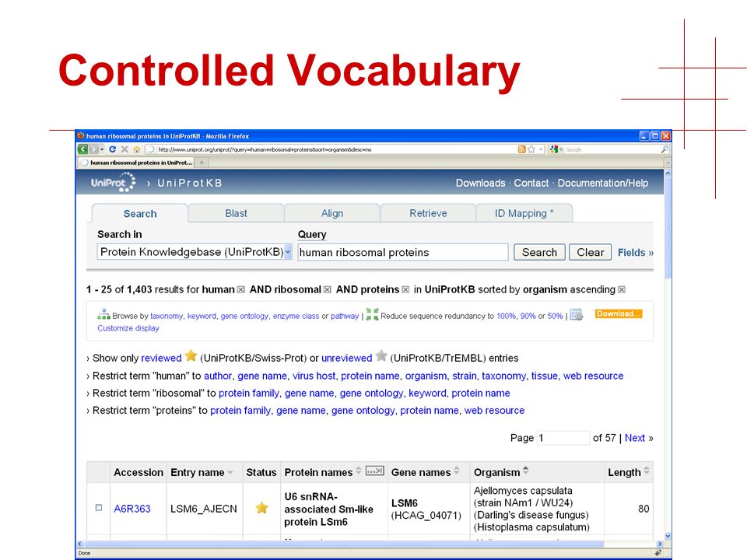Switch to the Retrieve tab

(428, 213)
